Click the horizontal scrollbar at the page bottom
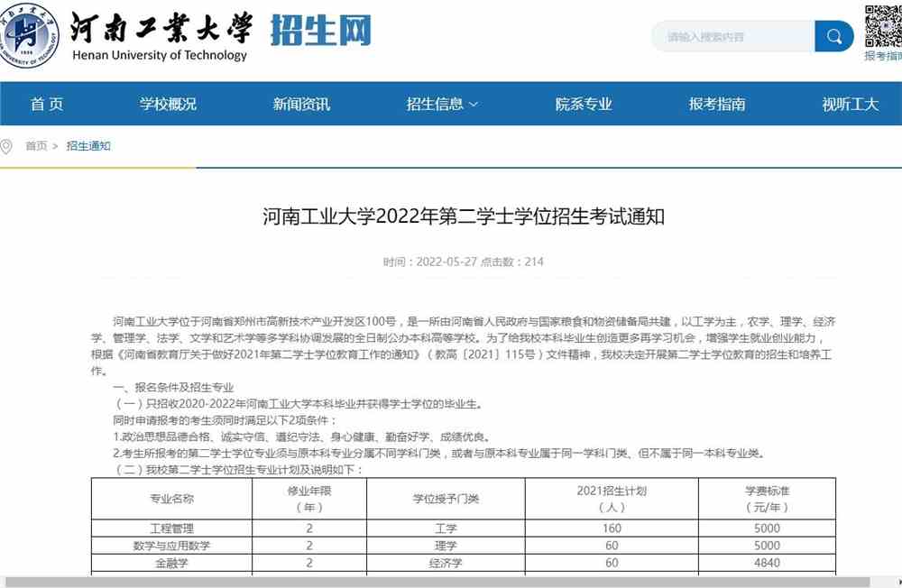902x588 pixels. pos(437,582)
